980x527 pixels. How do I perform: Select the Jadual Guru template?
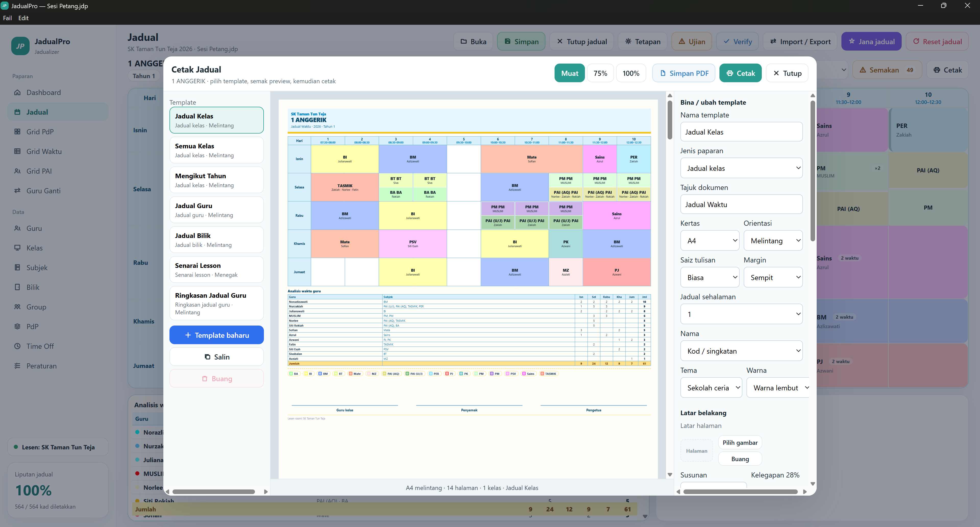(x=216, y=210)
